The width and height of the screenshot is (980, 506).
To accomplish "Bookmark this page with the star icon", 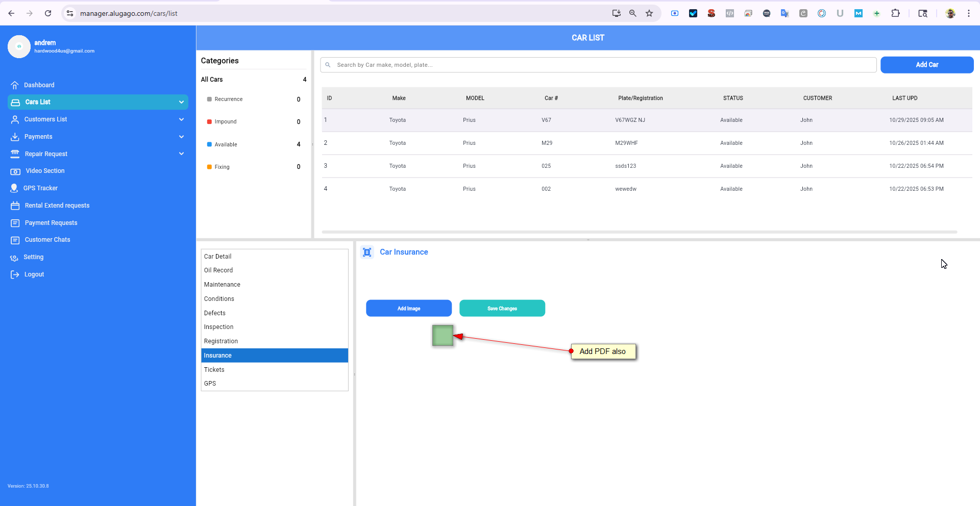I will coord(649,13).
